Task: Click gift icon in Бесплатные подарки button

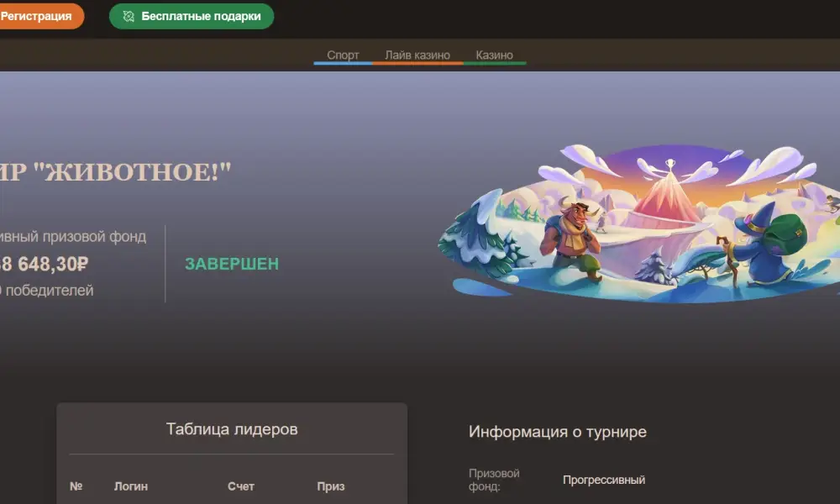Action: [x=129, y=17]
